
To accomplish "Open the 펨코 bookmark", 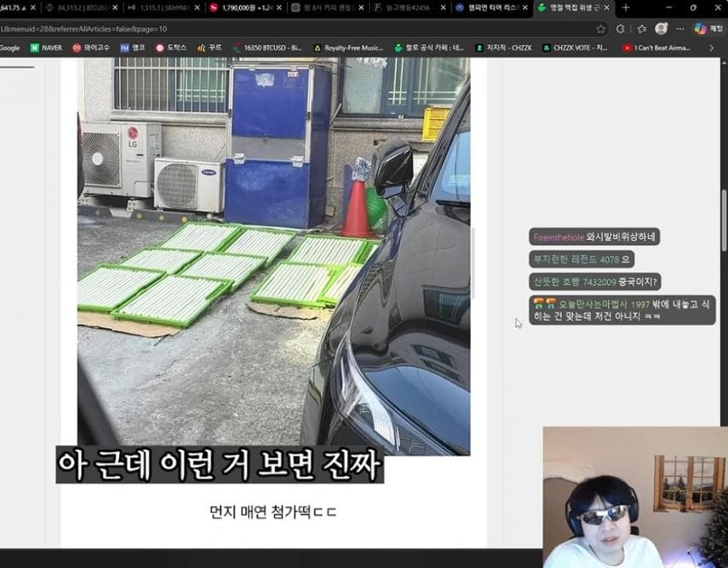I will [133, 48].
